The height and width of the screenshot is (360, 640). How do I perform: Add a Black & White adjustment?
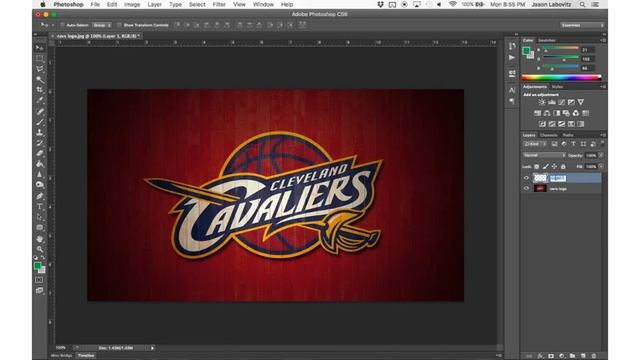coord(557,113)
